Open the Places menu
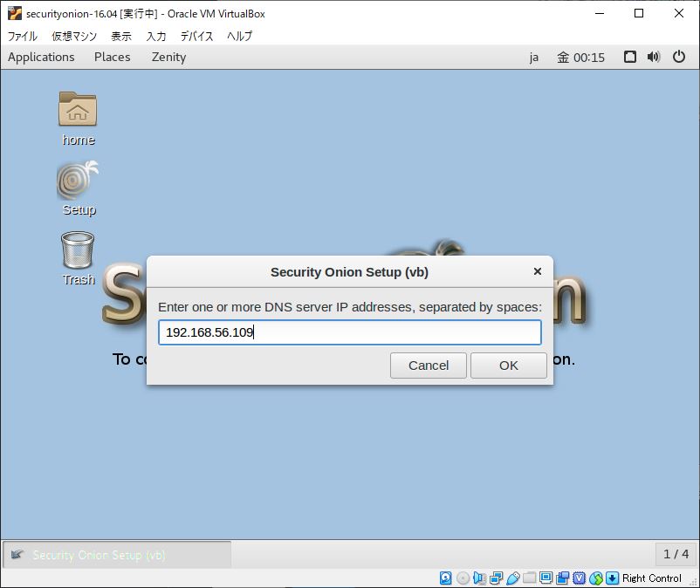The image size is (700, 588). click(x=112, y=57)
